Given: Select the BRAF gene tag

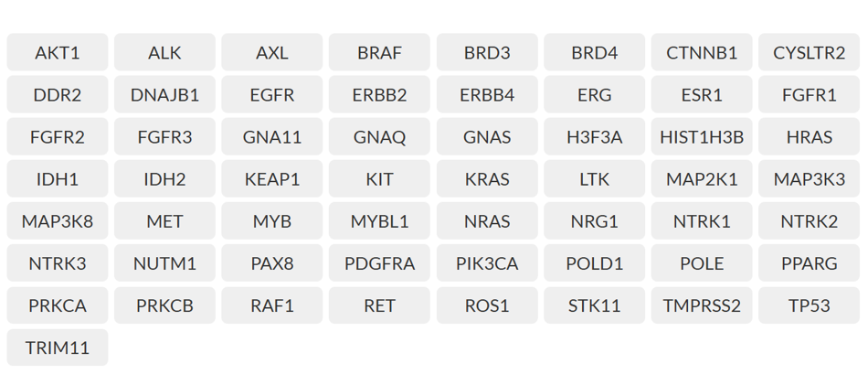Looking at the screenshot, I should 379,53.
